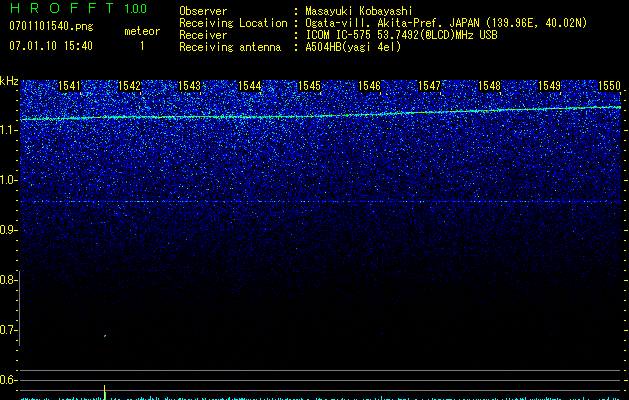Click the 0.6 kHz frequency tick label
The height and width of the screenshot is (400, 629).
(7, 380)
